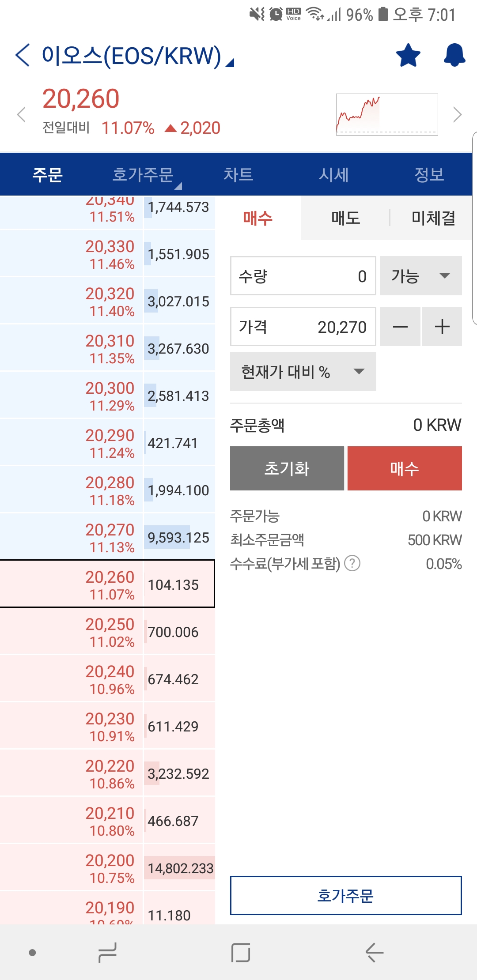Toggle the favorite star icon

pyautogui.click(x=408, y=56)
